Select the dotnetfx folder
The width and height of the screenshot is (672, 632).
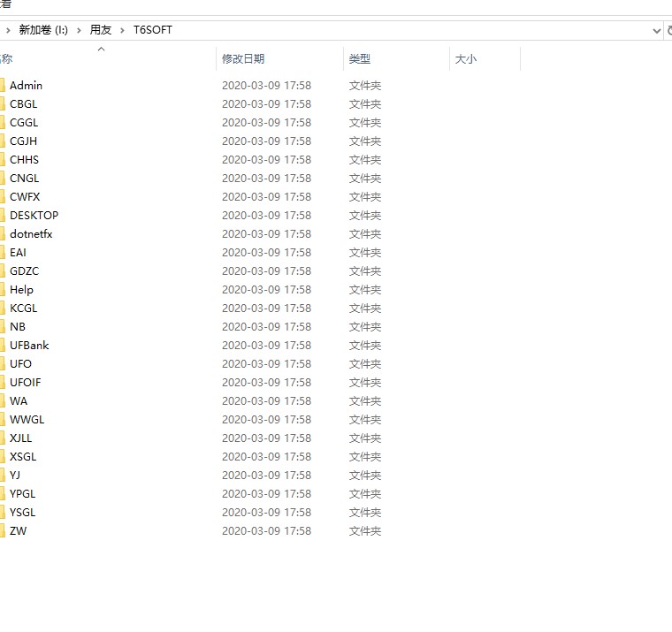tap(31, 234)
